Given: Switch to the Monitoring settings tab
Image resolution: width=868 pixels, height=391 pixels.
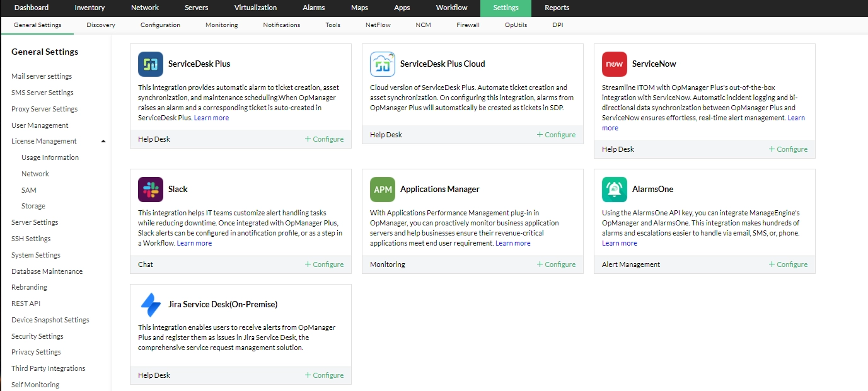Looking at the screenshot, I should [221, 25].
